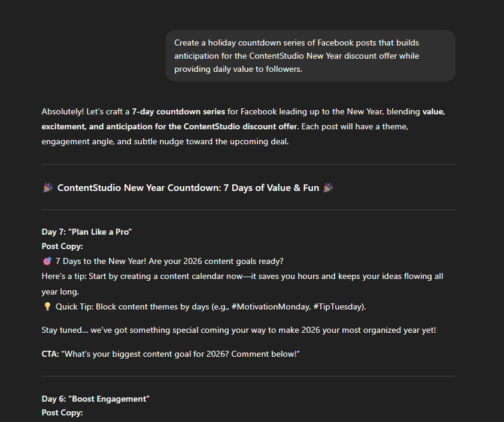Click the lightbulb emoji beside "Quick Tip"
Image resolution: width=504 pixels, height=422 pixels.
47,306
